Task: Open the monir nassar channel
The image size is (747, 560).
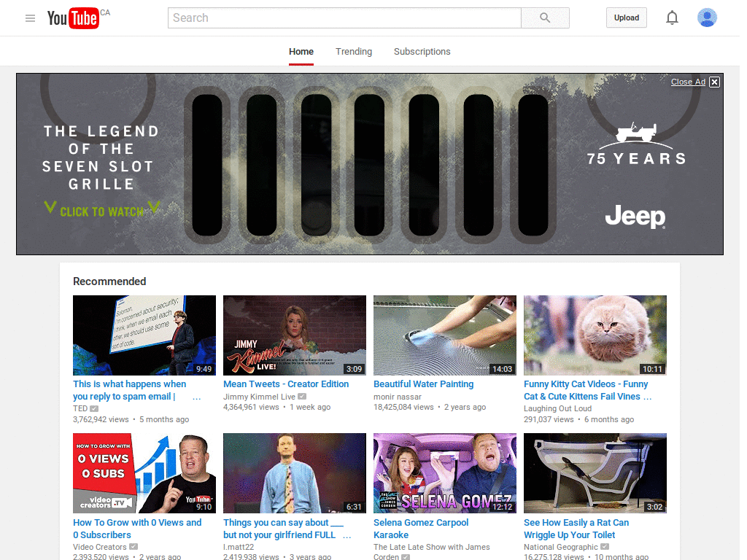Action: coord(398,397)
